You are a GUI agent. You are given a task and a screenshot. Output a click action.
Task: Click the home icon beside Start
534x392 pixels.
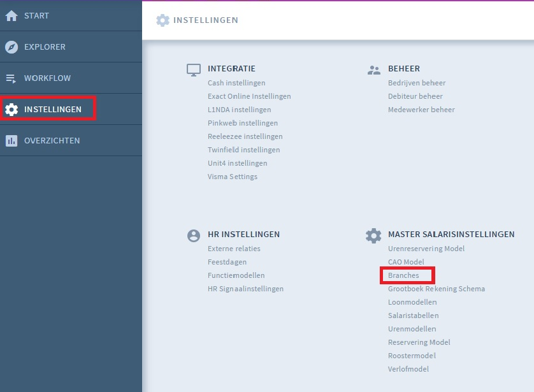[11, 16]
